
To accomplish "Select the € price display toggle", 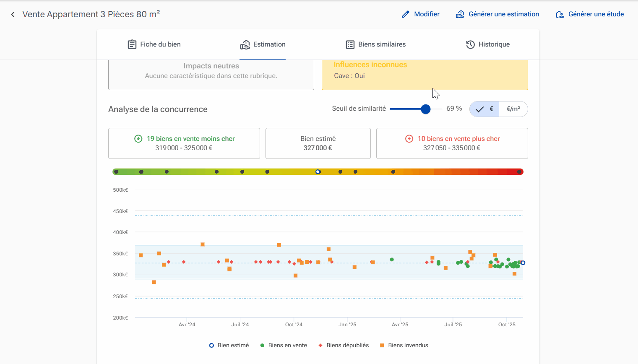I will [484, 109].
